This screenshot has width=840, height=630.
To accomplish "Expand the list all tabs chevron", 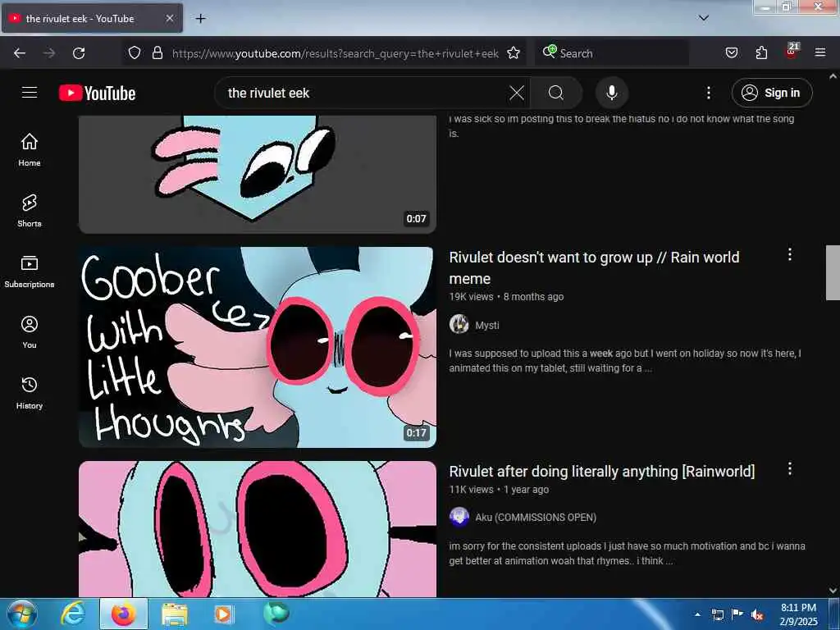I will (x=704, y=18).
